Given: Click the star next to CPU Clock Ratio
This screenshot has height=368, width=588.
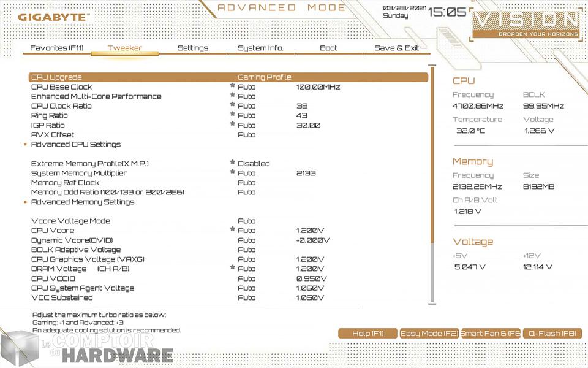Looking at the screenshot, I should [233, 105].
